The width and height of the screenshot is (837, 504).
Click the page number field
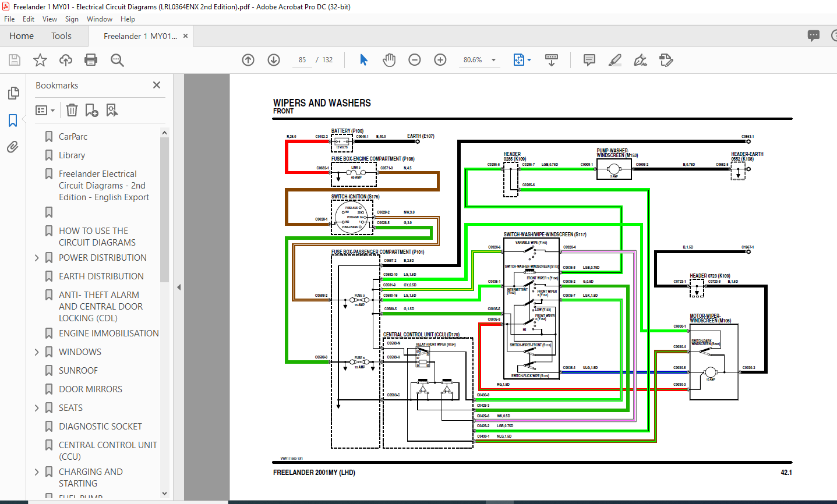tap(302, 60)
